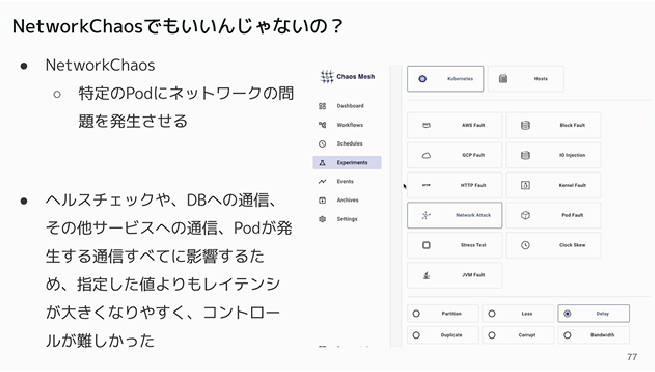The height and width of the screenshot is (372, 655).
Task: Pick the IO Injection icon
Action: [x=526, y=155]
